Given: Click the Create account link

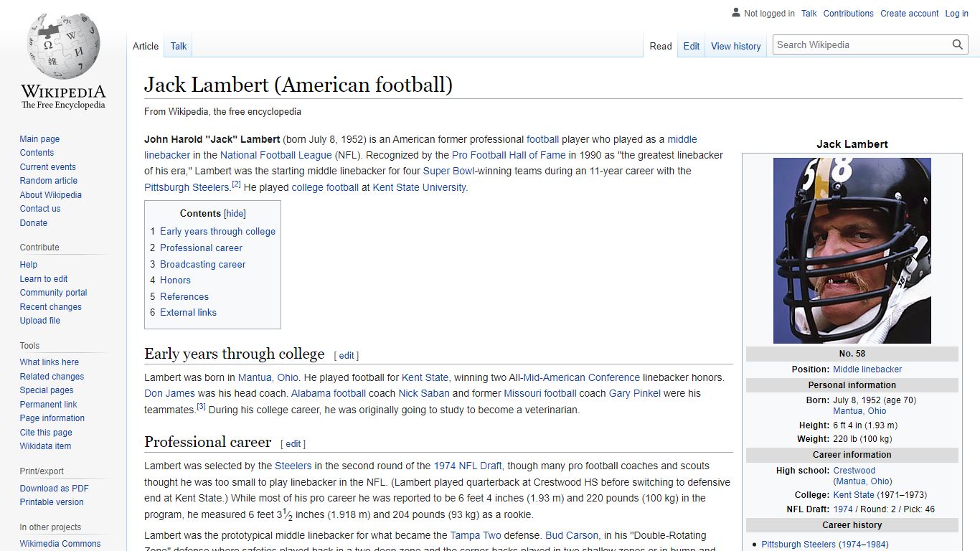Looking at the screenshot, I should (910, 13).
